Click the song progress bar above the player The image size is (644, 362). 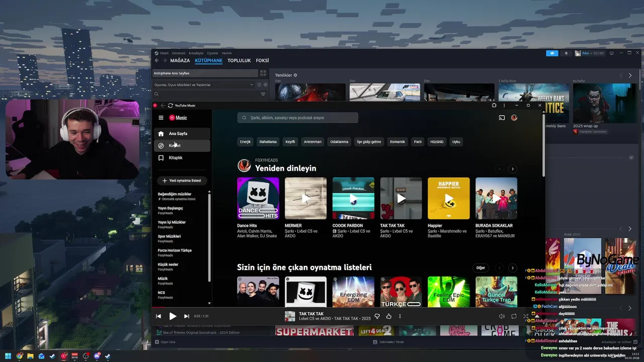click(x=347, y=307)
